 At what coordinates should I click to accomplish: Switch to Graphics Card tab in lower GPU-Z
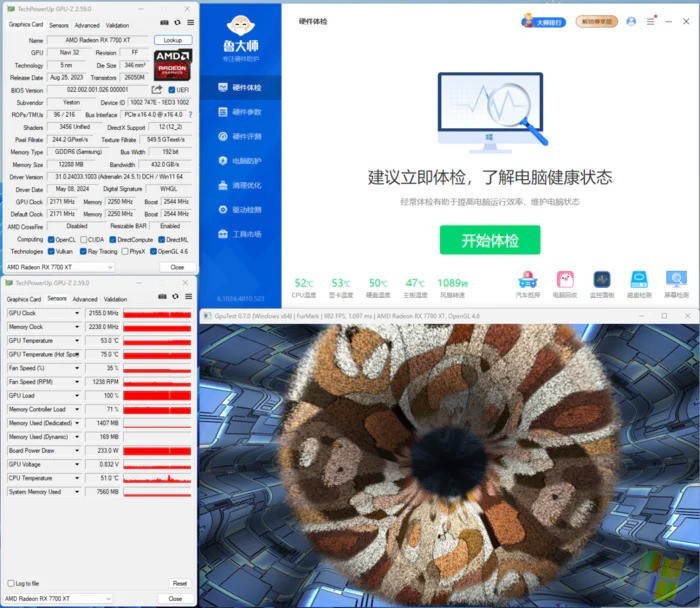(x=24, y=299)
